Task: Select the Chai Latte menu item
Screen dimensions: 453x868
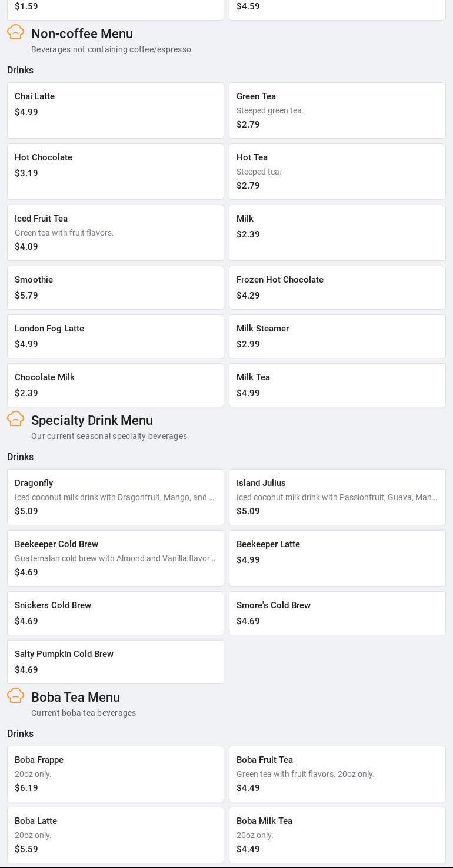Action: click(x=115, y=110)
